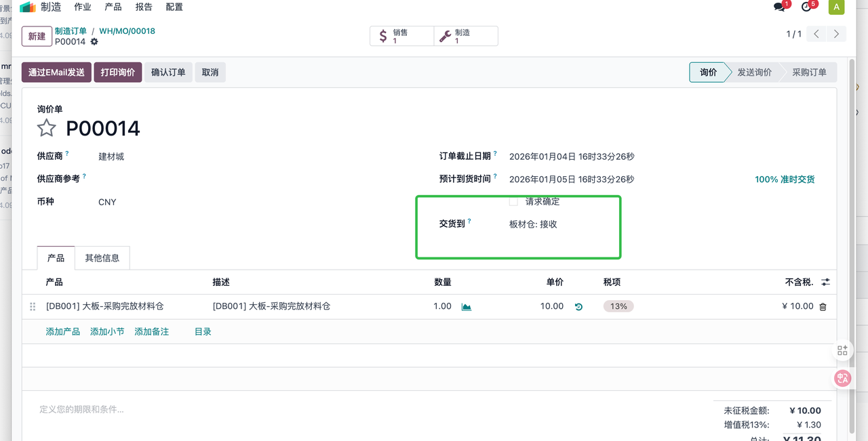This screenshot has height=441, width=868.
Task: Click the 单价 column header
Action: (x=555, y=282)
